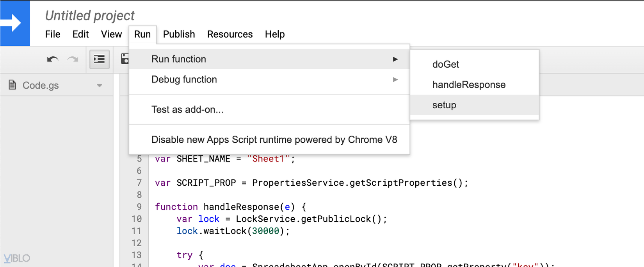
Task: Rename the Untitled project title
Action: [90, 16]
